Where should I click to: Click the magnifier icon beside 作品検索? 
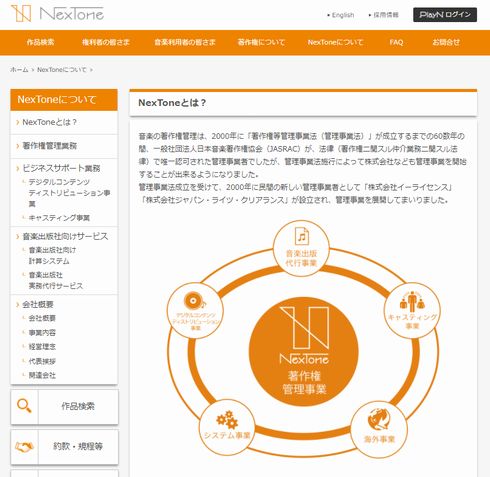(x=24, y=406)
